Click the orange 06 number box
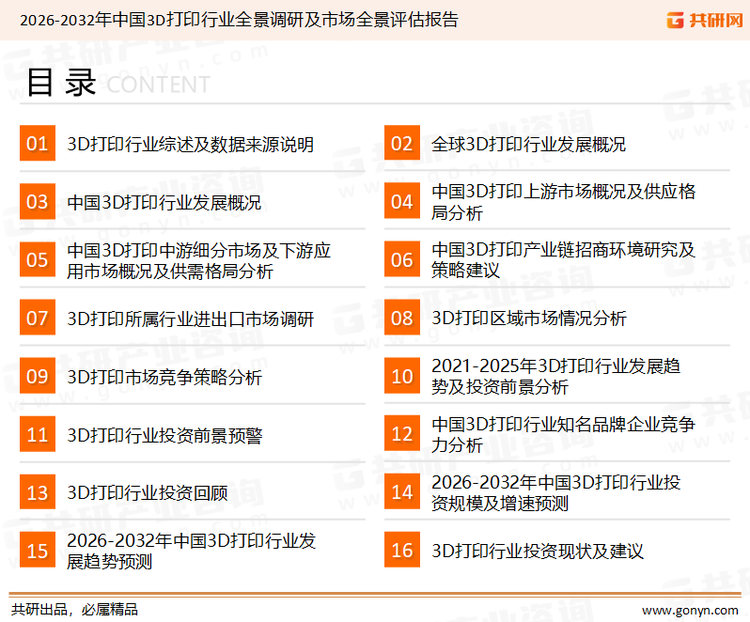Image resolution: width=750 pixels, height=622 pixels. [x=402, y=259]
